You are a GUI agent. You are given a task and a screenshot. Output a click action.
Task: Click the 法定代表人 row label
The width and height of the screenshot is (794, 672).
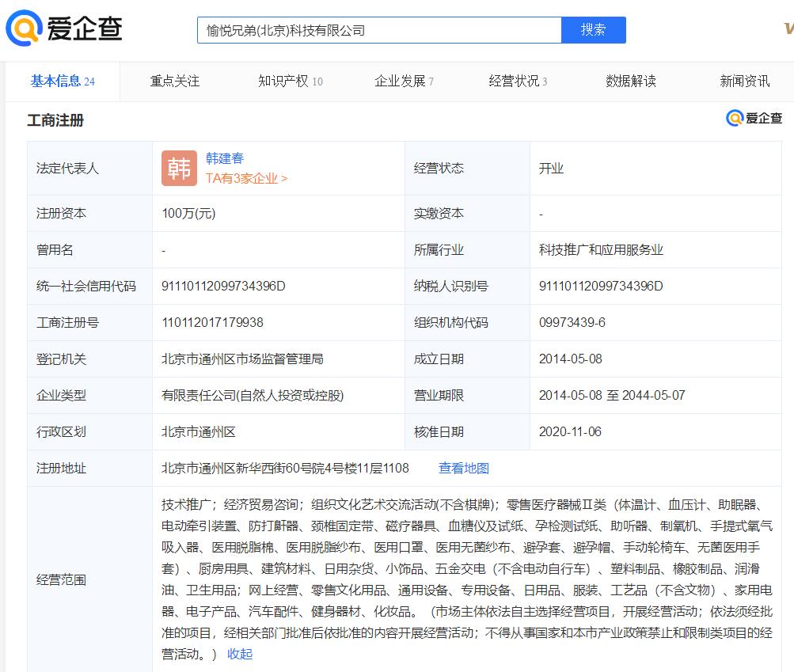[x=67, y=168]
